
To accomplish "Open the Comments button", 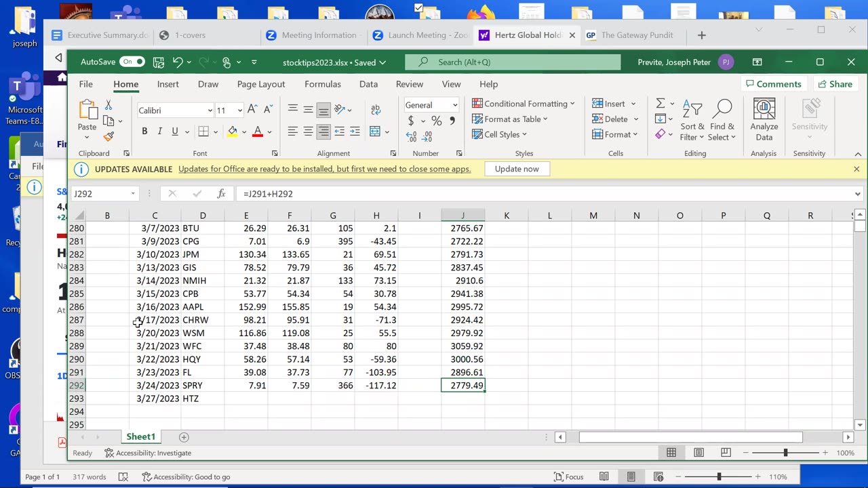I will click(772, 84).
